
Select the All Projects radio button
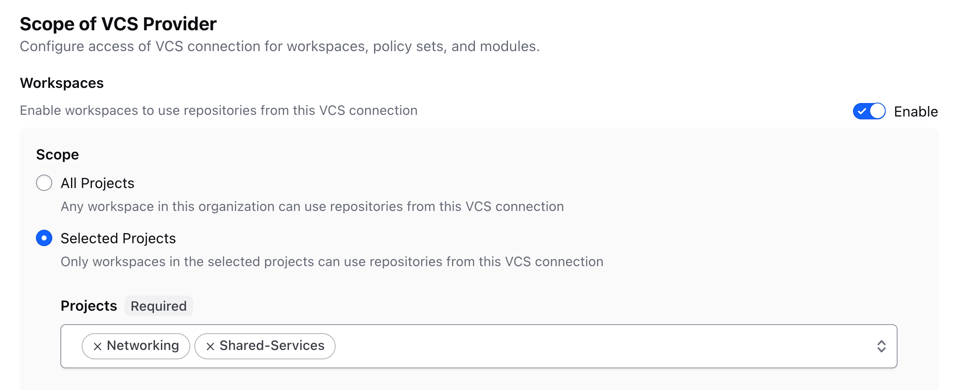(x=44, y=183)
